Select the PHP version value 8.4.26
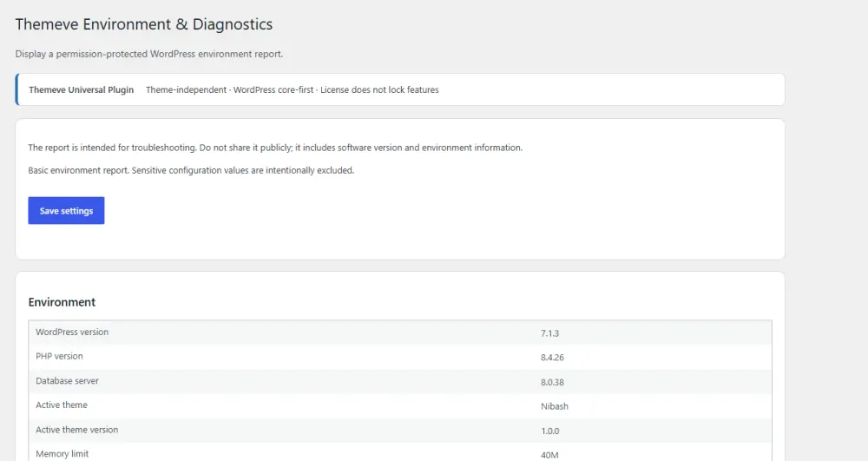868x461 pixels. point(552,358)
